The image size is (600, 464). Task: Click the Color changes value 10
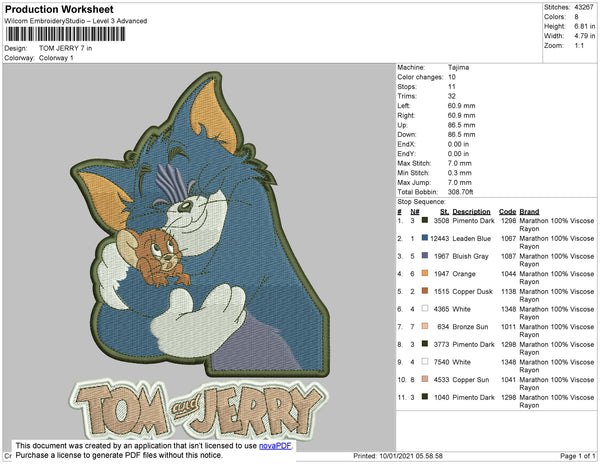(x=452, y=77)
